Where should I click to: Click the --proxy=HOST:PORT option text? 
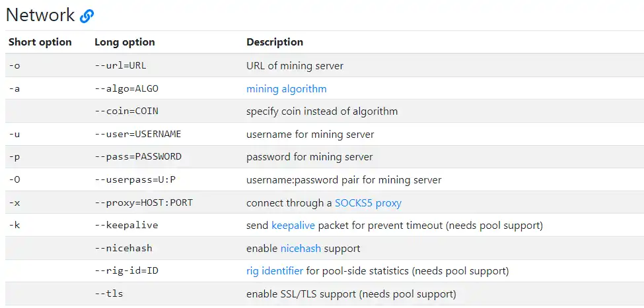tap(143, 202)
